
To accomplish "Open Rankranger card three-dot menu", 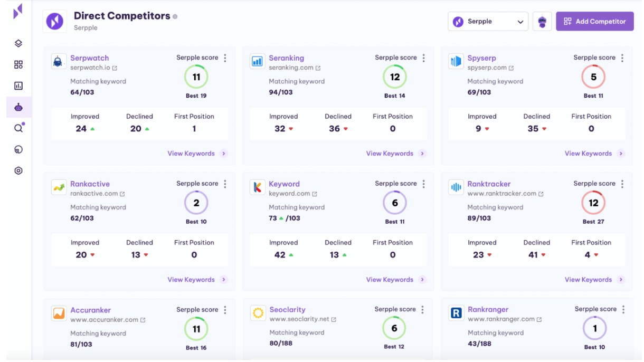I will (623, 310).
